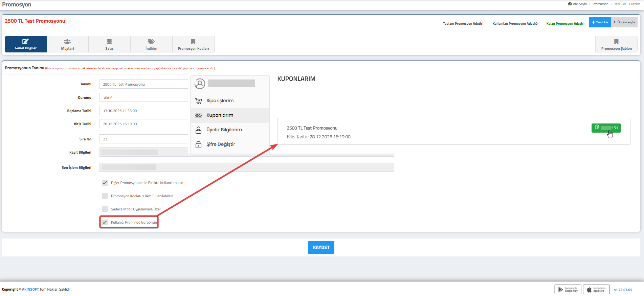Enable Promosyon Kodları 1 Kez Kullanılabilsin checkbox
This screenshot has width=644, height=296.
[105, 196]
